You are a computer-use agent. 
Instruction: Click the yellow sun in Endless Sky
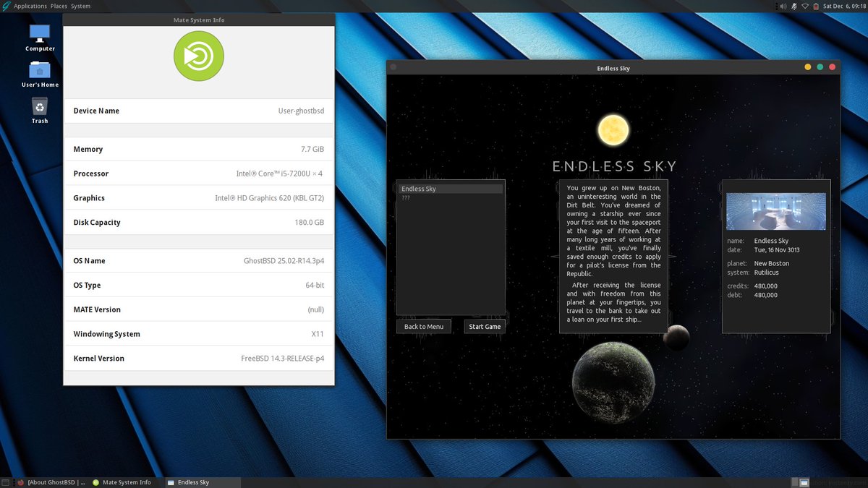(x=613, y=130)
